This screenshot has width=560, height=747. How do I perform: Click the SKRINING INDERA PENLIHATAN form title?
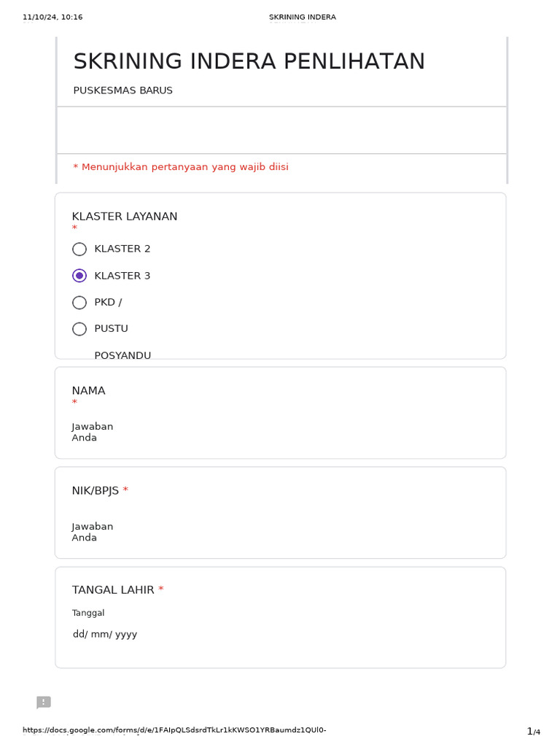click(249, 62)
